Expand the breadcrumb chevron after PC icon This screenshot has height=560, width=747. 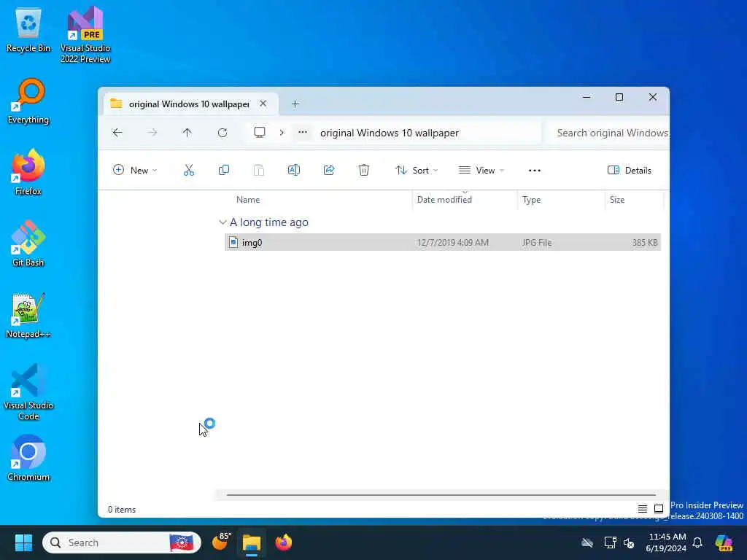[x=282, y=133]
